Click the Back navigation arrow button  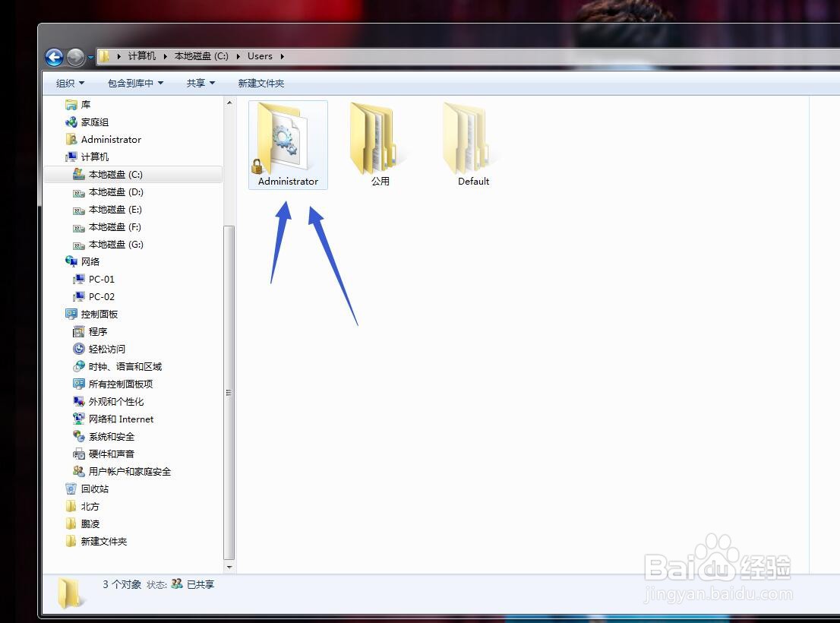[x=54, y=57]
